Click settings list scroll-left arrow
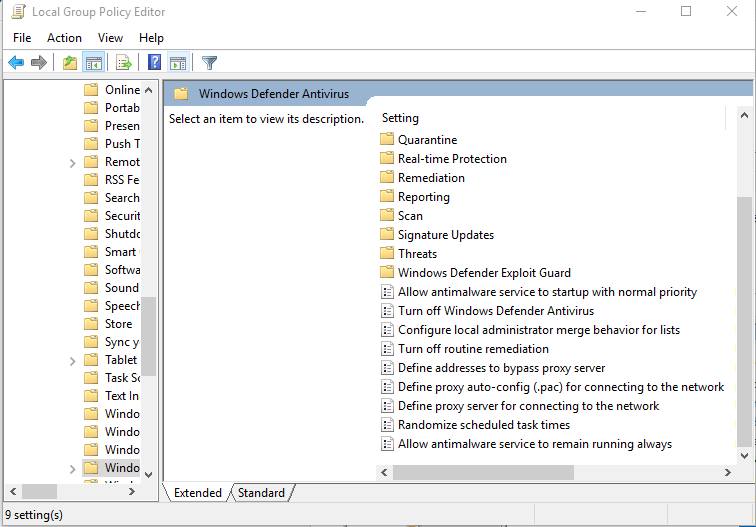 (384, 473)
